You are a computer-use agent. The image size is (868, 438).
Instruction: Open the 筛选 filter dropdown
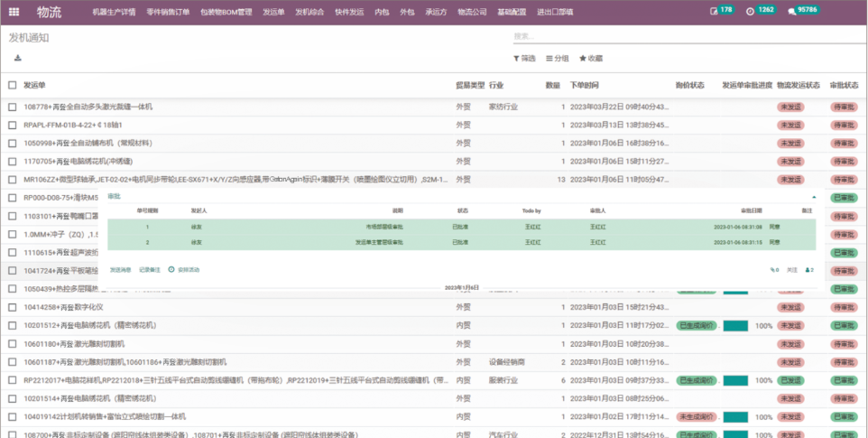pos(524,58)
